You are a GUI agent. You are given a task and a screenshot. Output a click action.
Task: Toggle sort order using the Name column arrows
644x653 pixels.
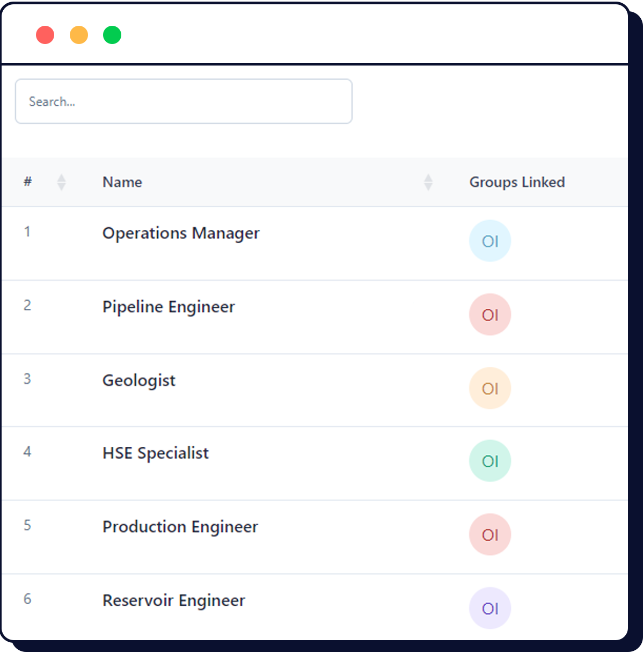(428, 182)
